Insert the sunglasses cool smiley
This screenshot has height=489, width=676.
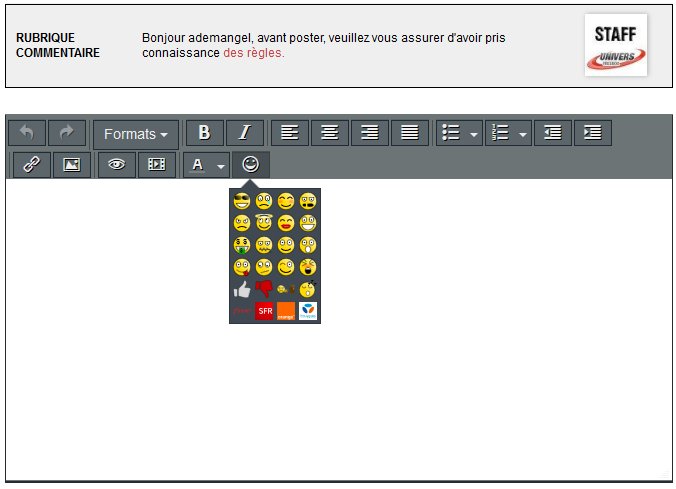pos(242,201)
